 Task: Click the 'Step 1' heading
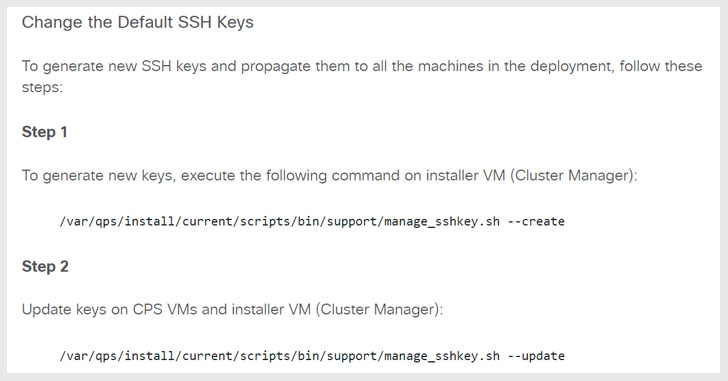pyautogui.click(x=45, y=132)
